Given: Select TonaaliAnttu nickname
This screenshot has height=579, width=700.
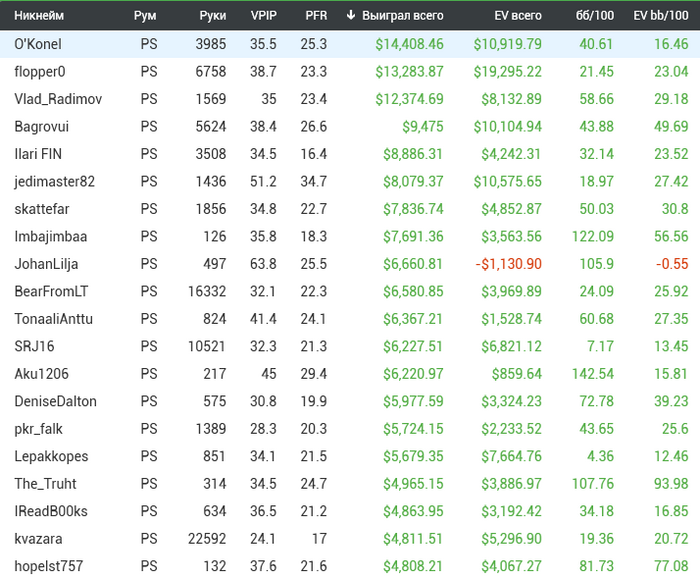Looking at the screenshot, I should click(54, 319).
